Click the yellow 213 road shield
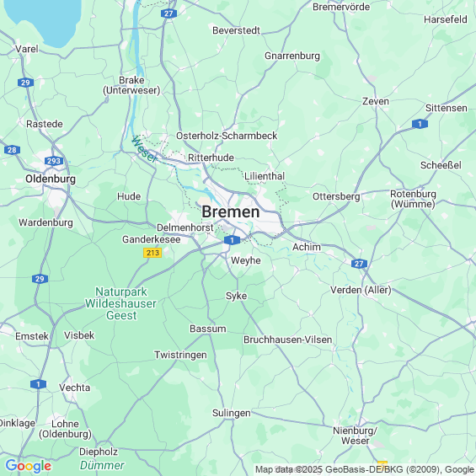The image size is (476, 476). pos(152,253)
